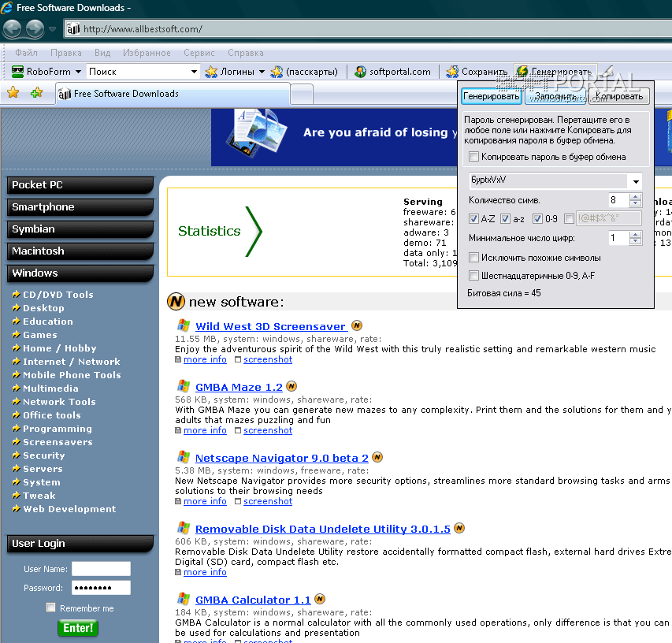The image size is (672, 643).
Task: Open the Macintosh category
Action: coord(80,251)
